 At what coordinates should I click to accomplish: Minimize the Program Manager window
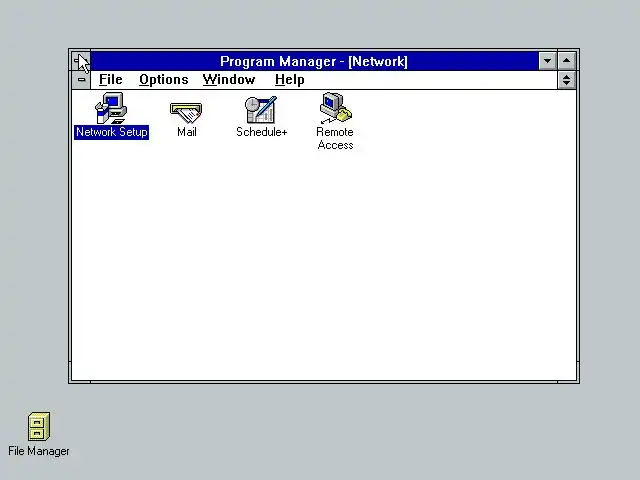coord(547,61)
